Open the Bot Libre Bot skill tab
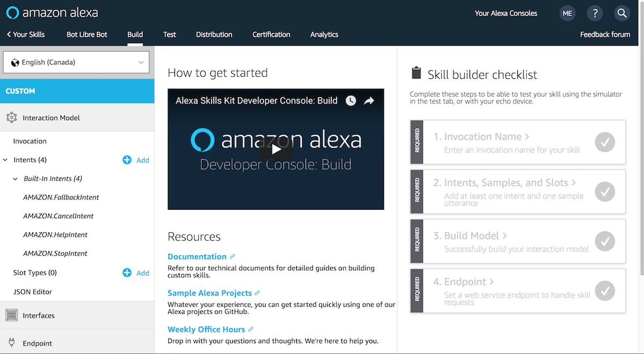This screenshot has width=644, height=354. coord(87,34)
